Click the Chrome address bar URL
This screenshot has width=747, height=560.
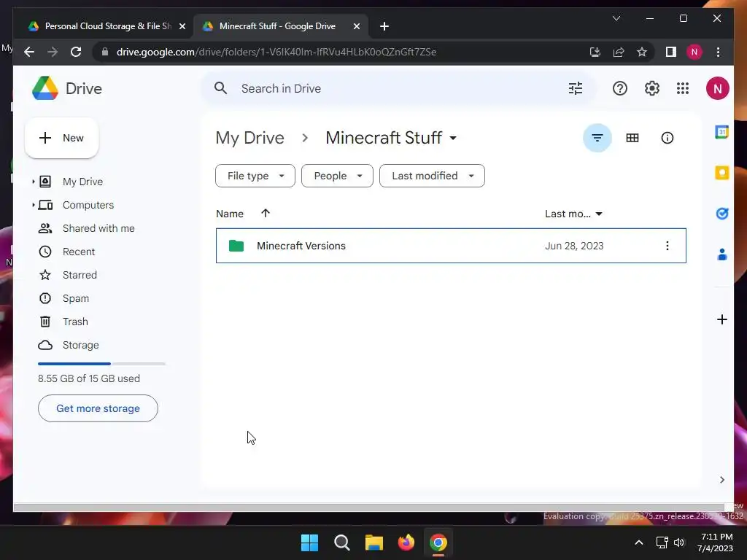(276, 52)
